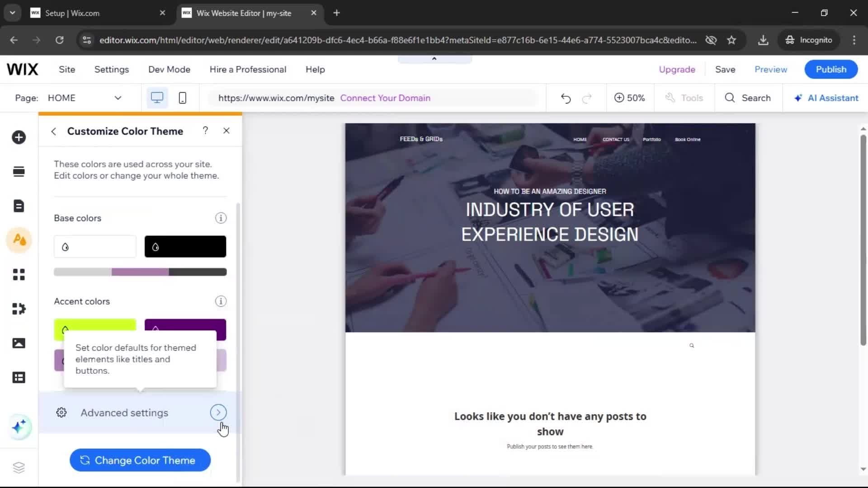
Task: Open the Media sidebar icon
Action: click(x=19, y=343)
